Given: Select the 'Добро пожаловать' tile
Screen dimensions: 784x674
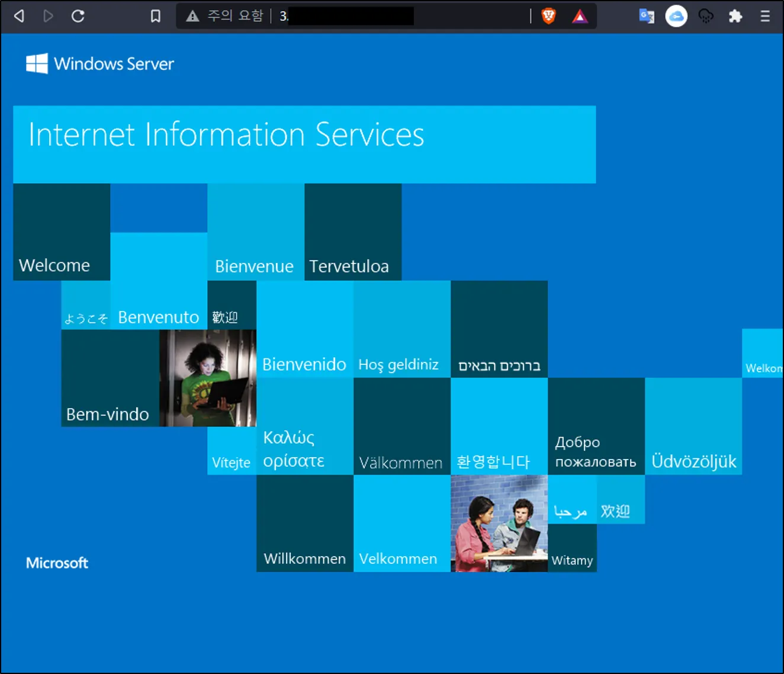Looking at the screenshot, I should (596, 426).
